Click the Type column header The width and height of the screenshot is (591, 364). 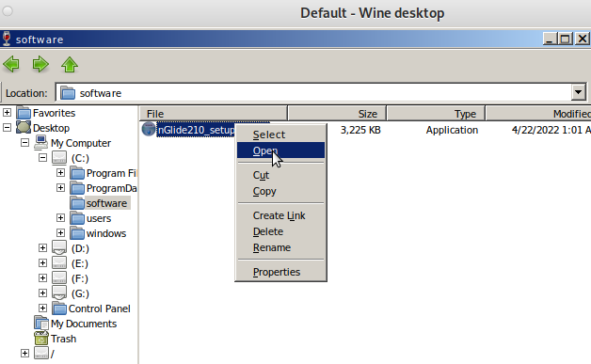(x=436, y=114)
